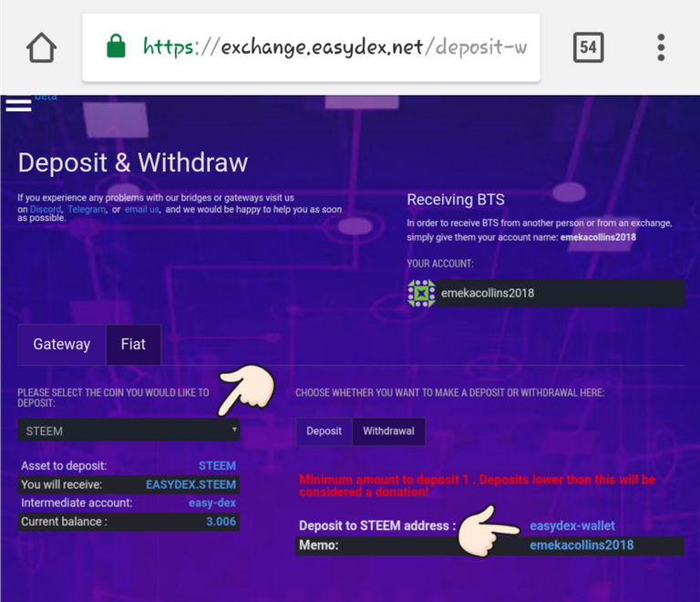Open the Telegram support link
This screenshot has height=602, width=700.
coord(87,209)
